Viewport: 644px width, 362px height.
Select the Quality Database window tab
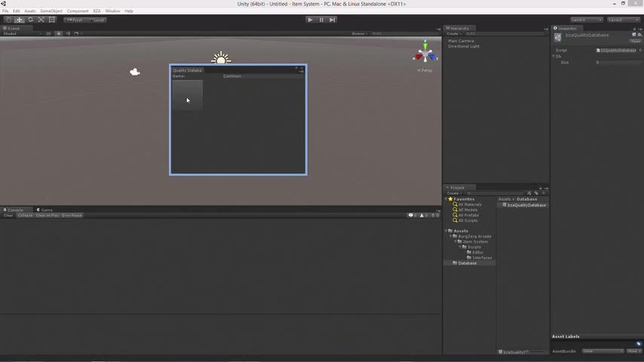click(x=187, y=70)
